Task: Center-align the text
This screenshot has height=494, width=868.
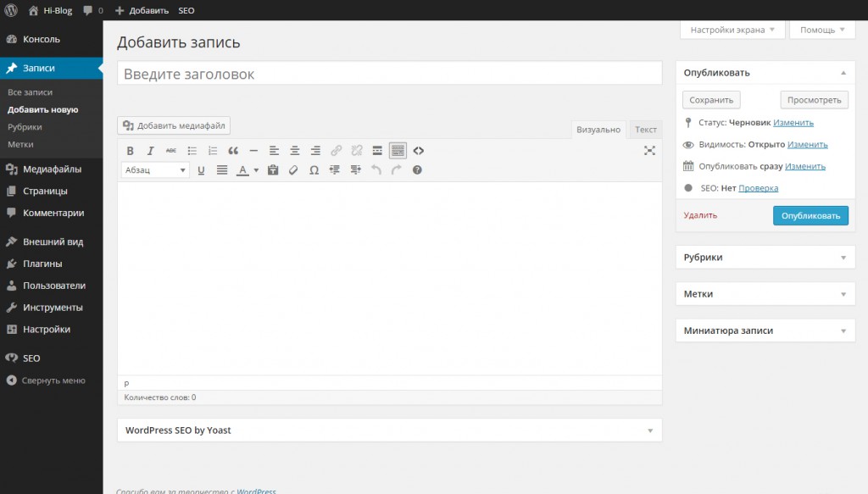Action: 294,151
